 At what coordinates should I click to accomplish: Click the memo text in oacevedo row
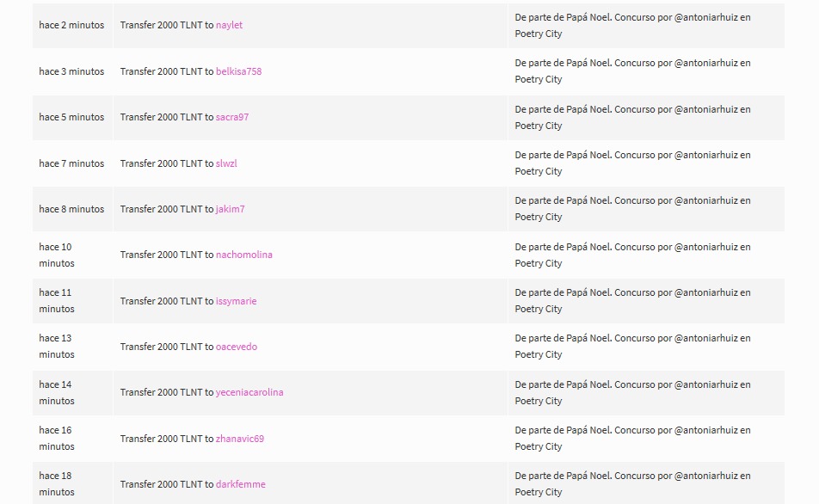point(632,347)
